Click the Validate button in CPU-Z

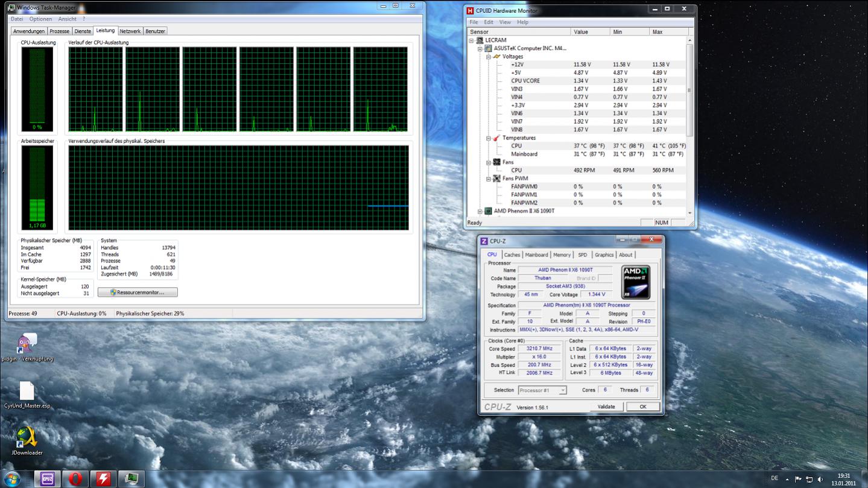click(x=606, y=407)
